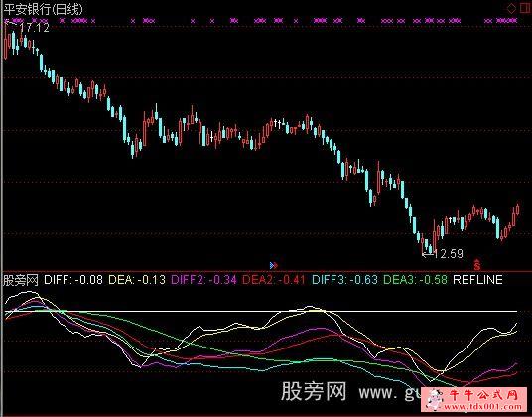The image size is (532, 417).
Task: Click the cyan DIFF3 legend label
Action: click(344, 280)
